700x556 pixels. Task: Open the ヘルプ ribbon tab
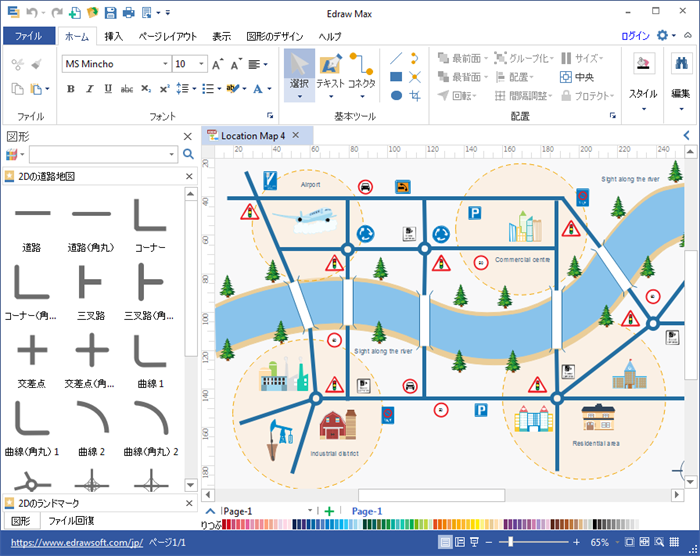330,37
